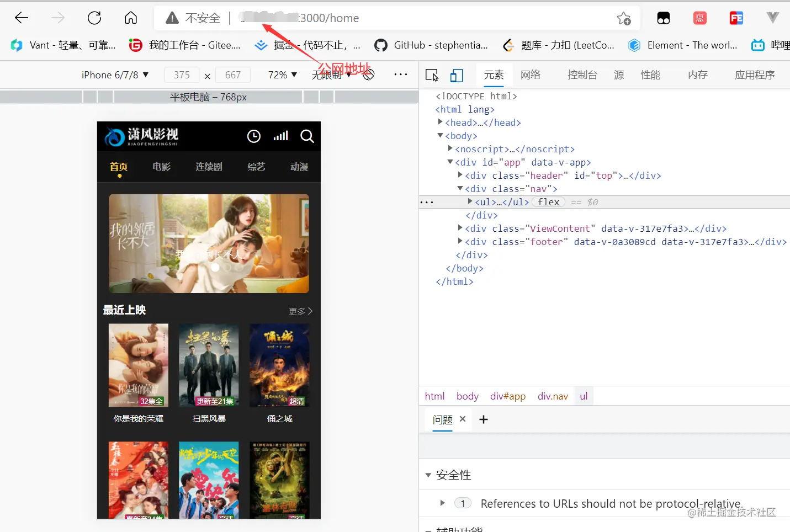Collapse the body node in DOM tree

(440, 135)
